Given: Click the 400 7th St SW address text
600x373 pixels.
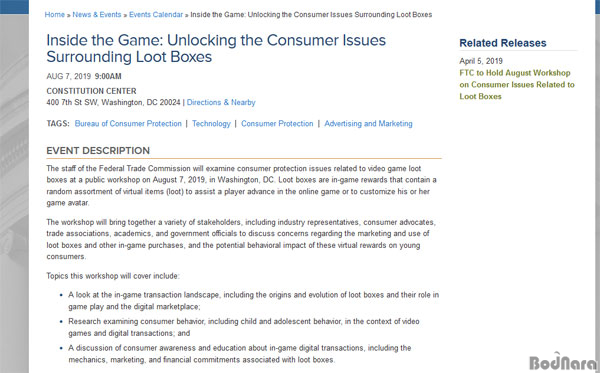Looking at the screenshot, I should point(113,103).
